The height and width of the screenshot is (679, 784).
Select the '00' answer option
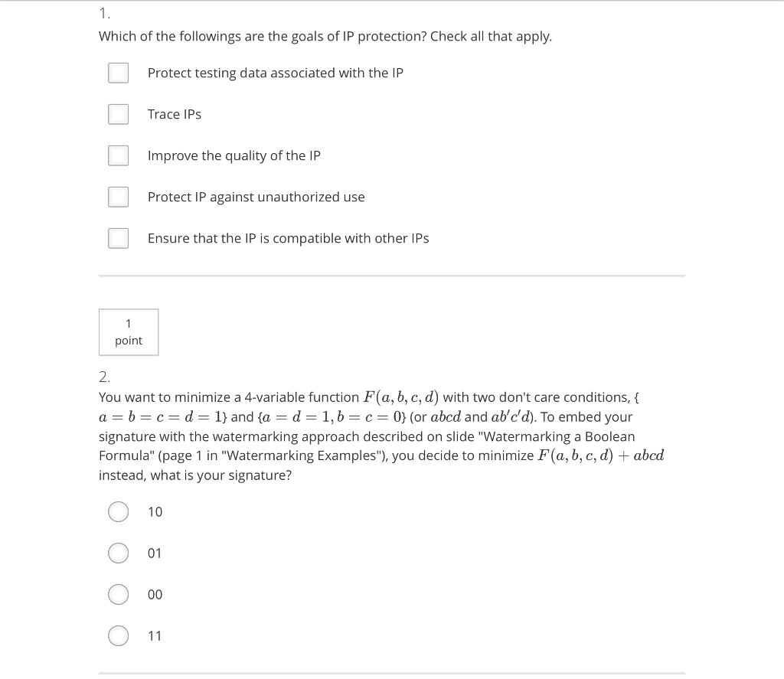coord(119,594)
